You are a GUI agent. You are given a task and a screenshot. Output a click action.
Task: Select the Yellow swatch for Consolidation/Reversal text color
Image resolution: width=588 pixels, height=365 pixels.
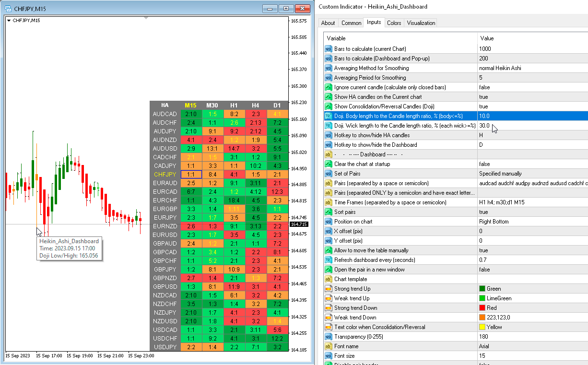coord(482,327)
